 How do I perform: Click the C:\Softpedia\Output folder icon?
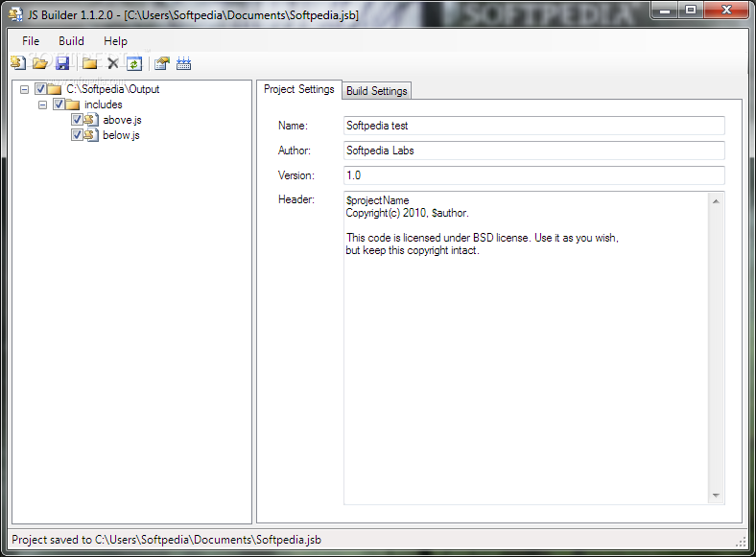[x=54, y=89]
